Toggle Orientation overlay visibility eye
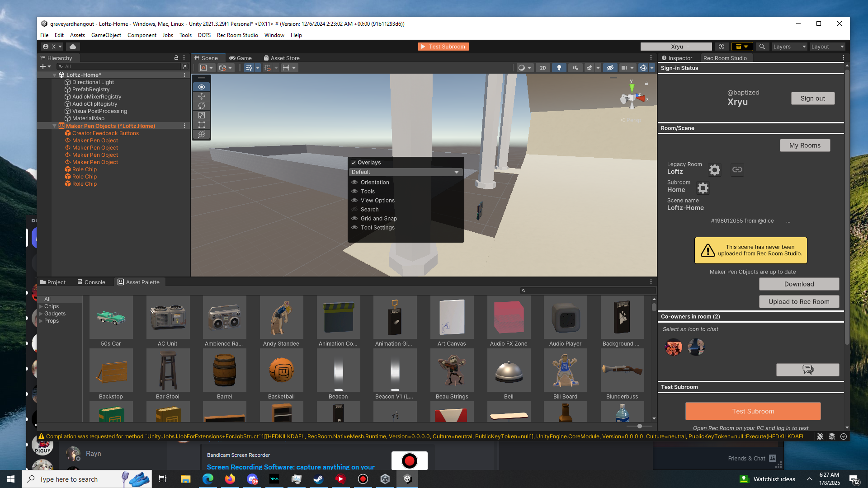 [x=355, y=182]
